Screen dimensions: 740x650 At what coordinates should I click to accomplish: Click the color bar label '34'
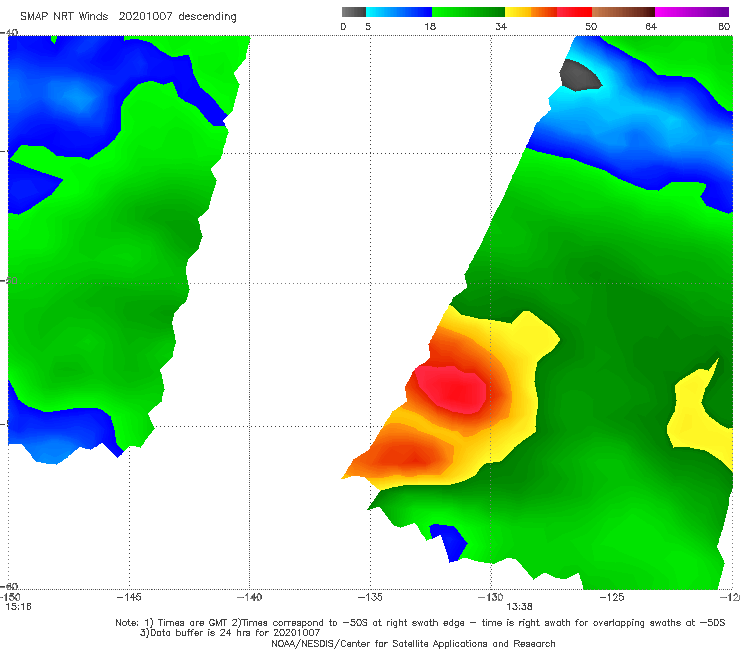click(501, 26)
